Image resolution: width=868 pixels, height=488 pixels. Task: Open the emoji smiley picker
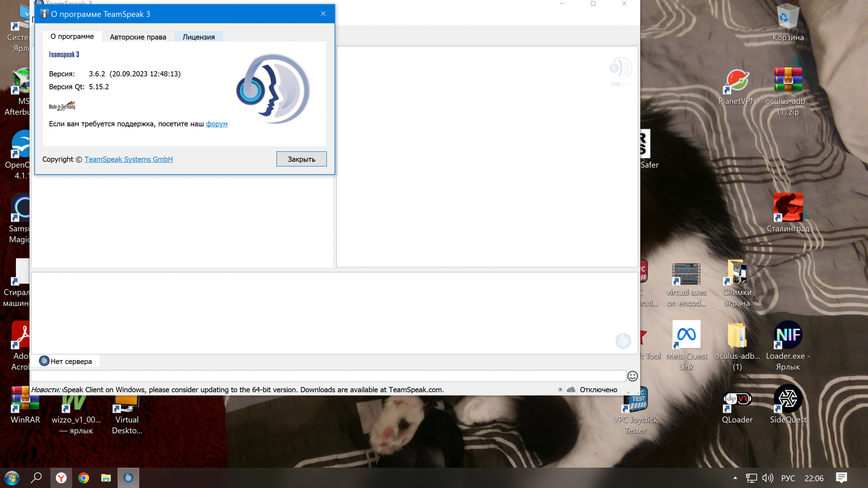coord(633,376)
